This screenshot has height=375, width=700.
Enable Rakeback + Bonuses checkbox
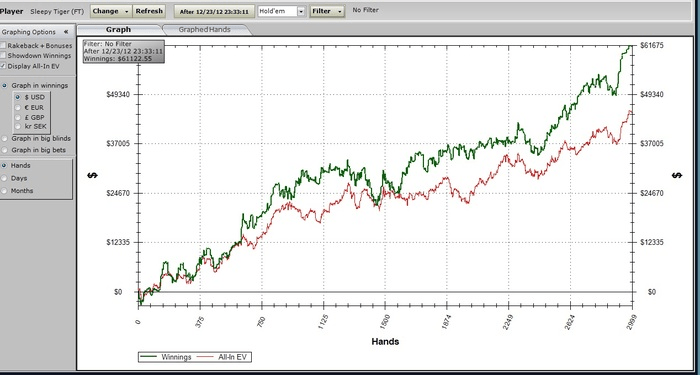tap(3, 46)
